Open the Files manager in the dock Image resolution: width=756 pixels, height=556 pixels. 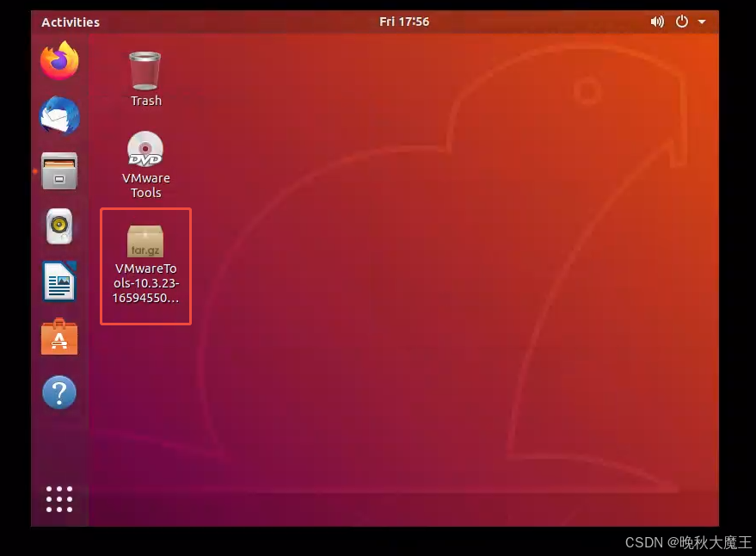pyautogui.click(x=59, y=171)
